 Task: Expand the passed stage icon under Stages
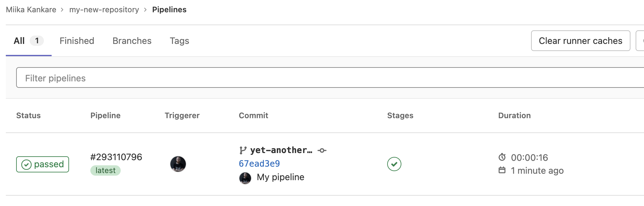(394, 164)
